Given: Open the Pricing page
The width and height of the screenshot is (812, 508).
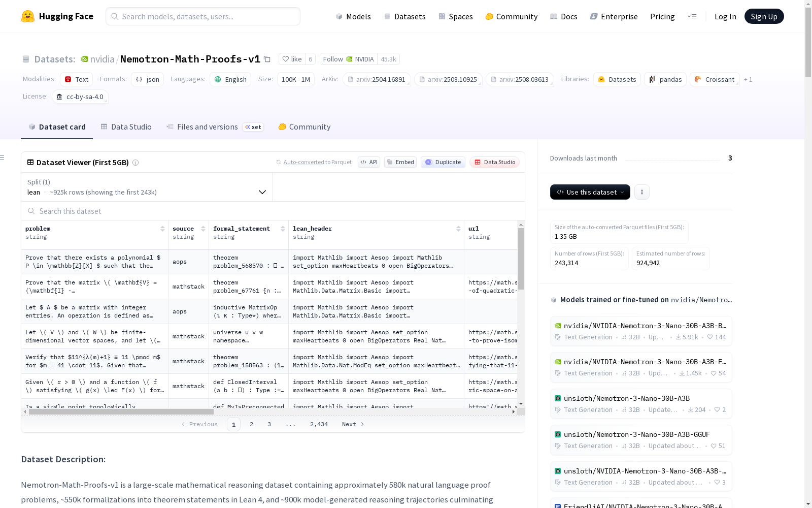Looking at the screenshot, I should coord(662,16).
